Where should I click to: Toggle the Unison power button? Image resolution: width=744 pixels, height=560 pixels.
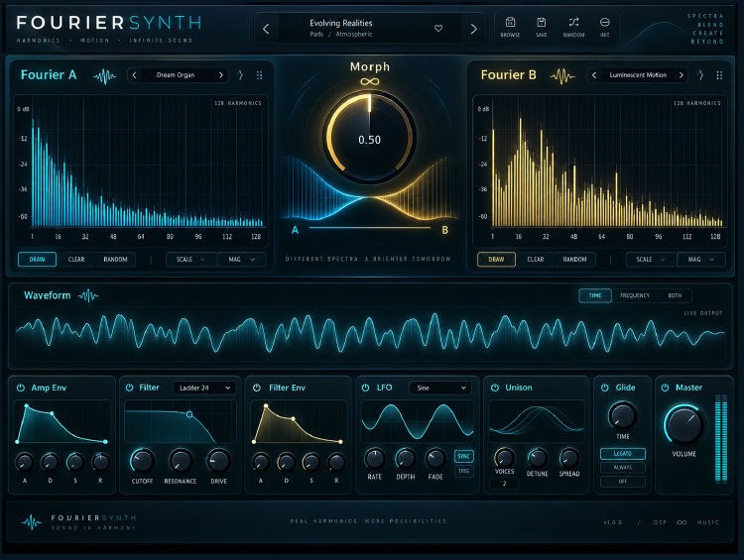(x=495, y=388)
